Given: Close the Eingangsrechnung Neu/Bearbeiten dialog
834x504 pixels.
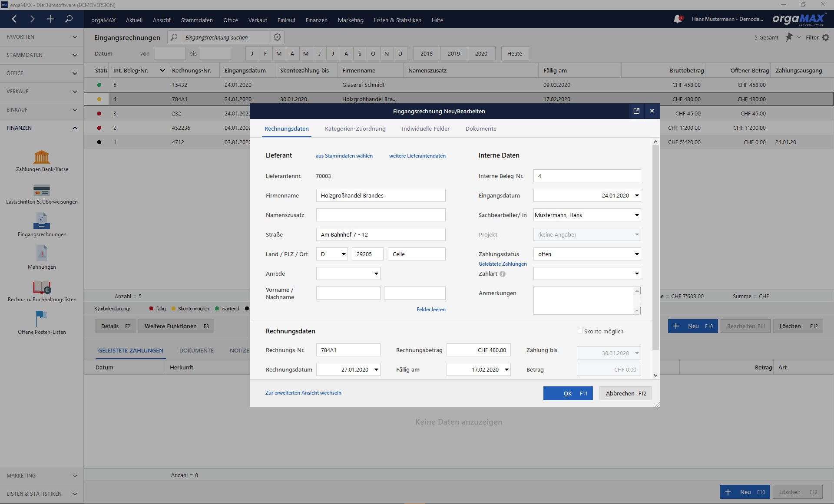Looking at the screenshot, I should tap(652, 111).
